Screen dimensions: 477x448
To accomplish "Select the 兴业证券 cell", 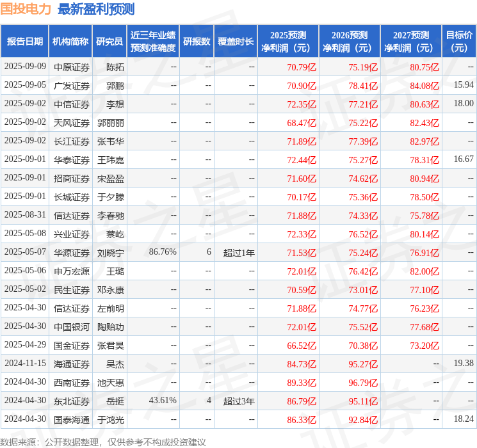I will coord(72,234).
